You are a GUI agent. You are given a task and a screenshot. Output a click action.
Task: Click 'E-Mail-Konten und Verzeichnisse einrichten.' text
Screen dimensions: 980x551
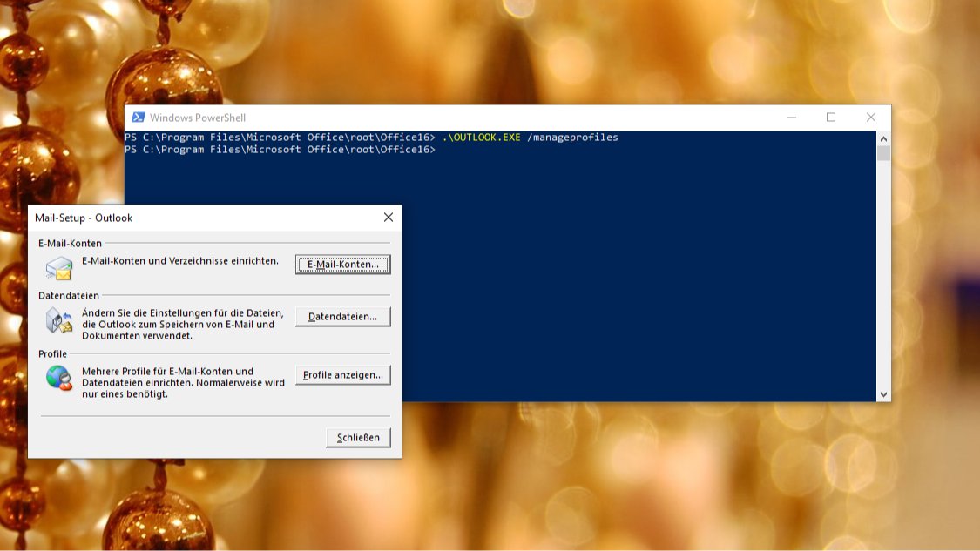pos(180,260)
